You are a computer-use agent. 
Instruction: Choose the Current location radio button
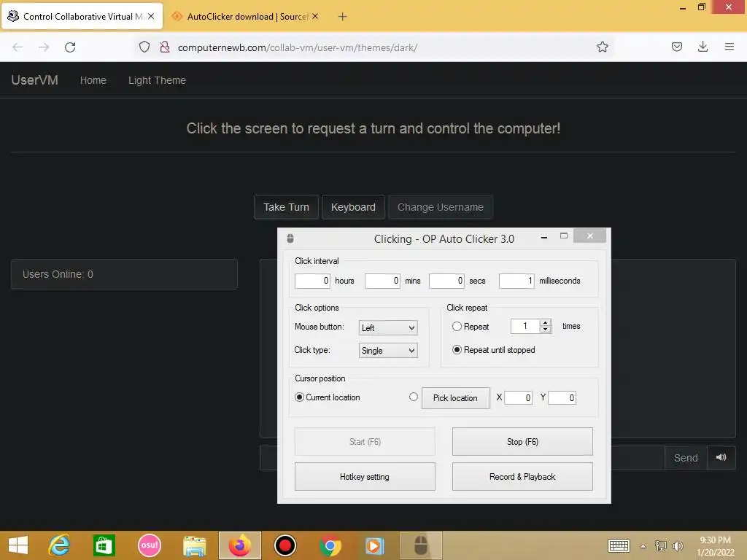coord(299,397)
